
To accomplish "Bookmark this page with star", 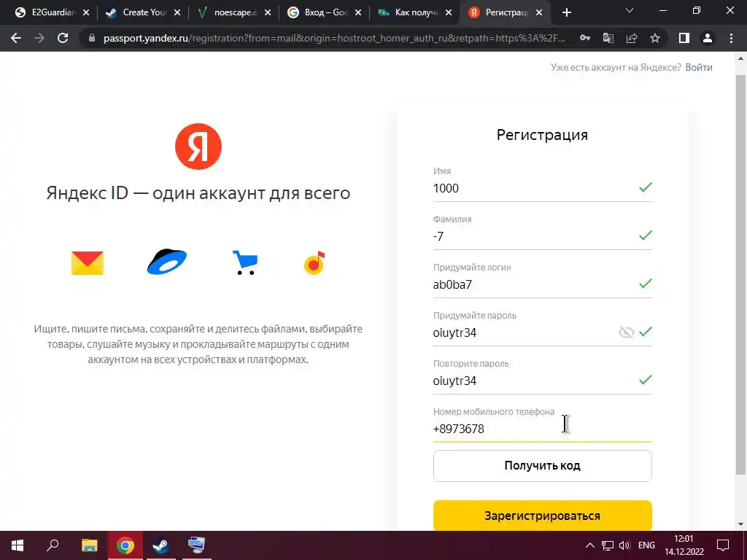I will click(x=655, y=38).
